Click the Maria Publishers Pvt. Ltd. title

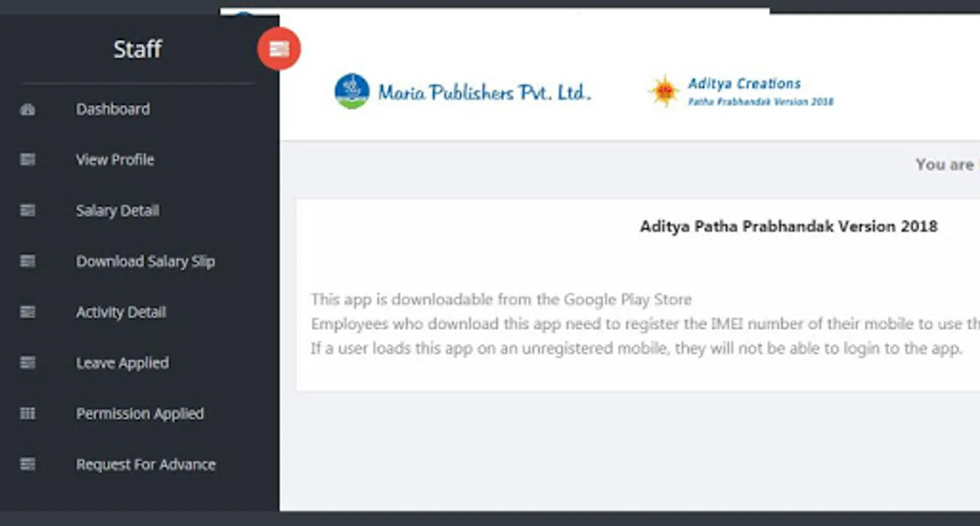pyautogui.click(x=485, y=92)
